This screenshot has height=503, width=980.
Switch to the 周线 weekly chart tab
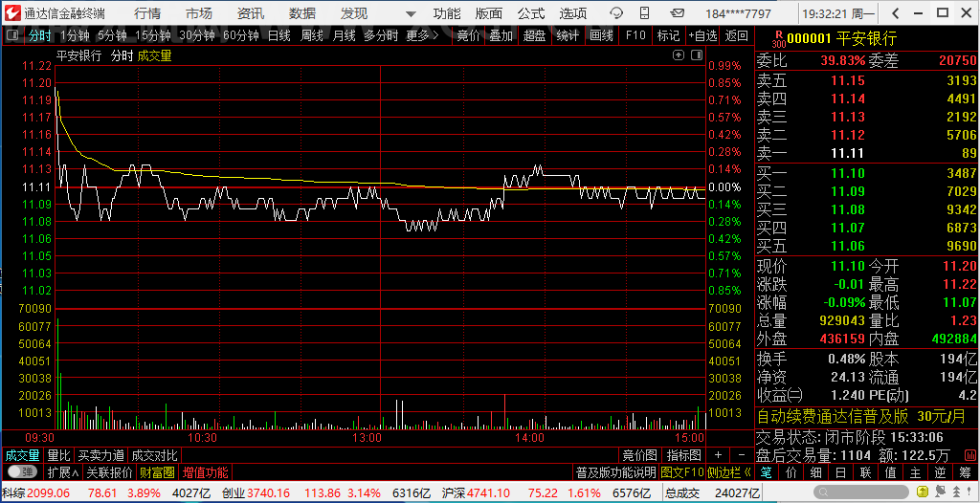[312, 35]
